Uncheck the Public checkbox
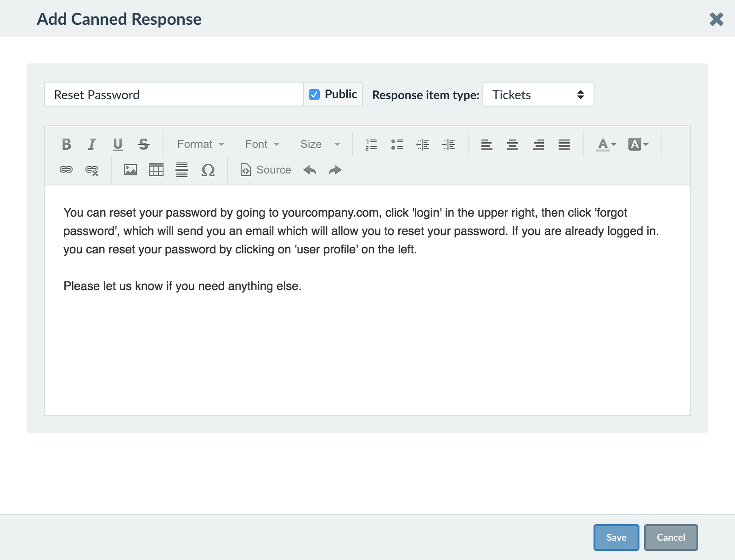Viewport: 735px width, 560px height. coord(314,95)
